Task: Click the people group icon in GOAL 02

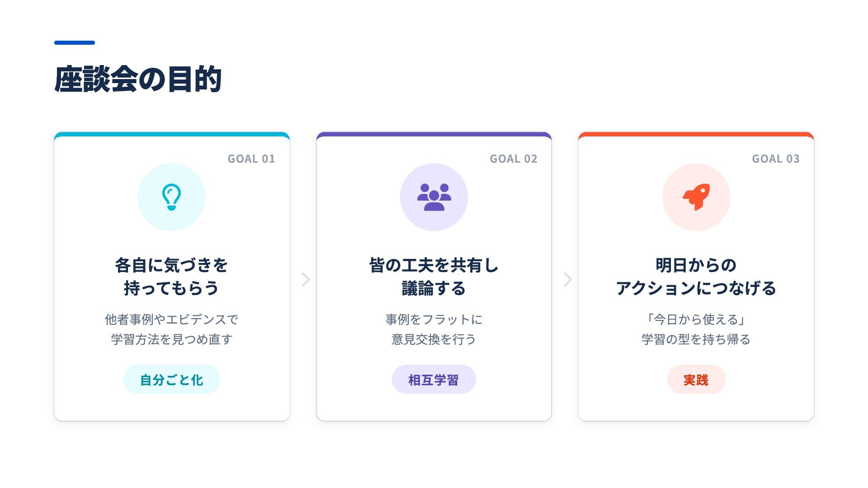Action: click(x=434, y=197)
